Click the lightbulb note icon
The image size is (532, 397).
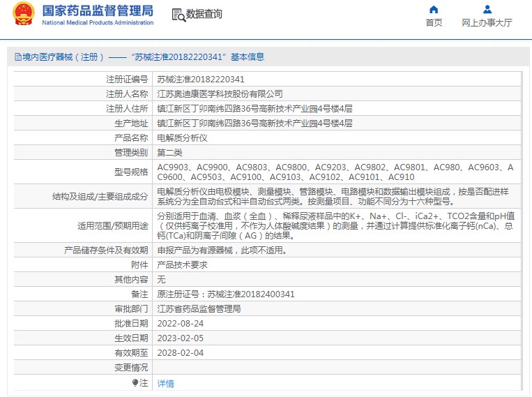coord(135,383)
